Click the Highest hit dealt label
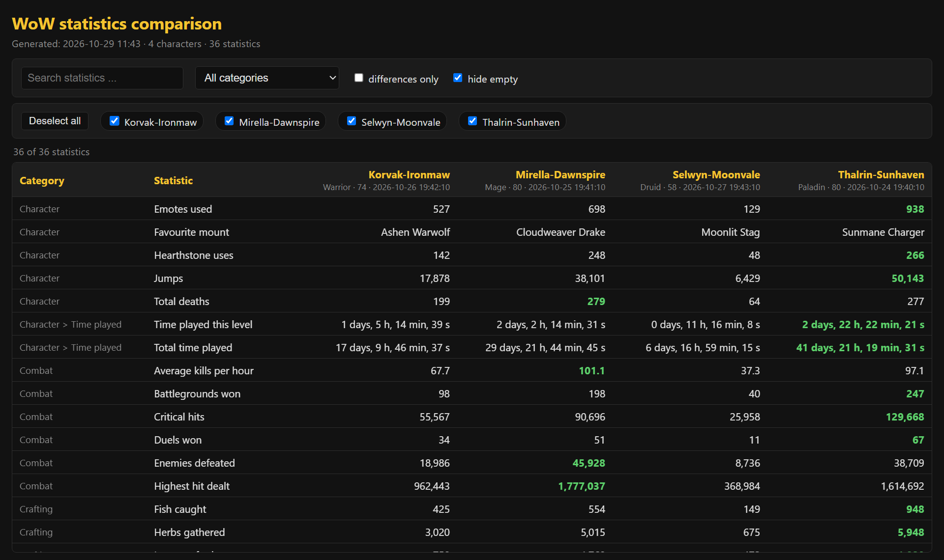 pos(192,486)
